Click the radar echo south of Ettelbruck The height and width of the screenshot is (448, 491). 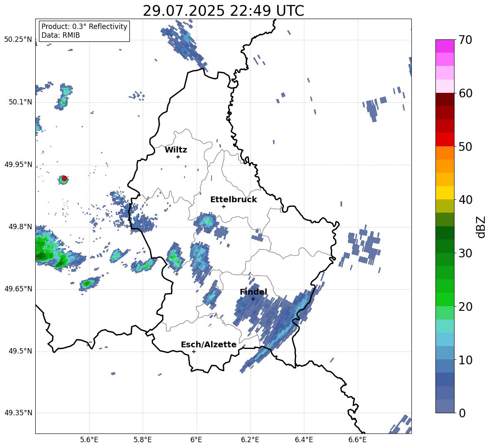[x=205, y=222]
